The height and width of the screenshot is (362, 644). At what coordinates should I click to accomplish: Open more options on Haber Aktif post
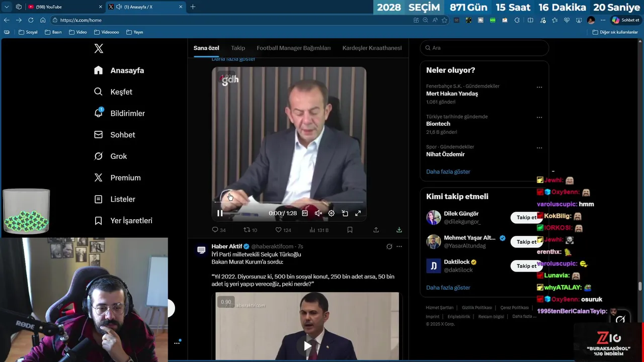pyautogui.click(x=399, y=246)
